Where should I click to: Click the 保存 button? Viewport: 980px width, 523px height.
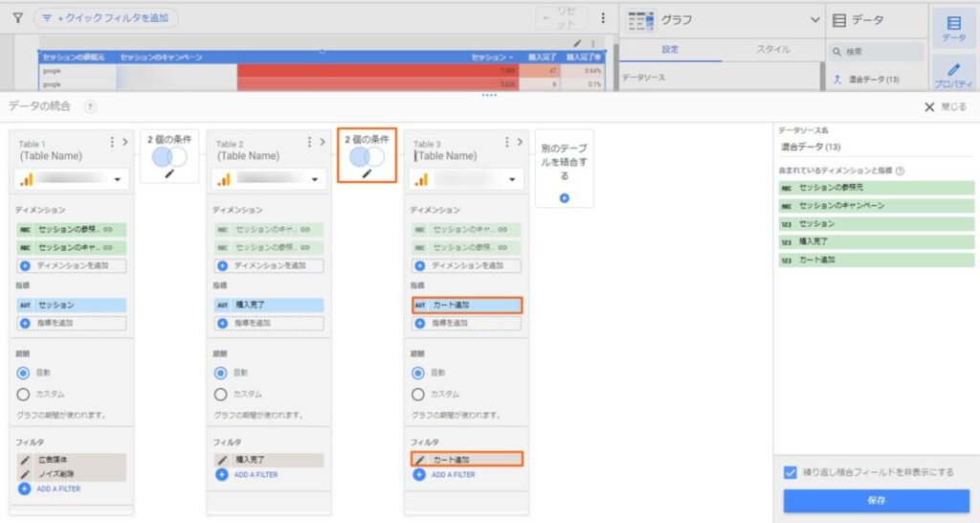coord(876,500)
